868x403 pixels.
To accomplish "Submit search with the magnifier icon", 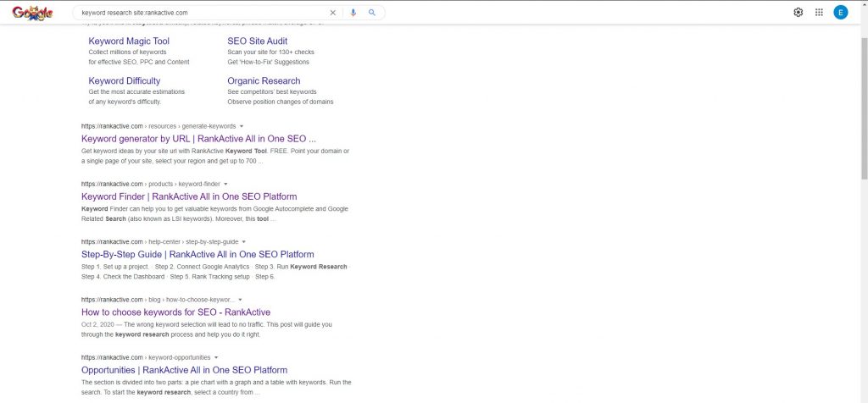I will pyautogui.click(x=372, y=13).
